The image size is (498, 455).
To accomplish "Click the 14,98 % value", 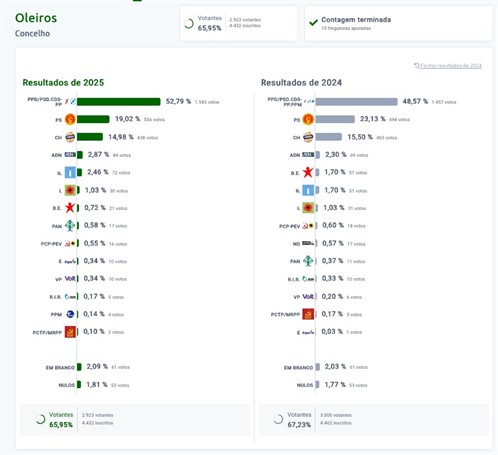I will click(x=121, y=137).
